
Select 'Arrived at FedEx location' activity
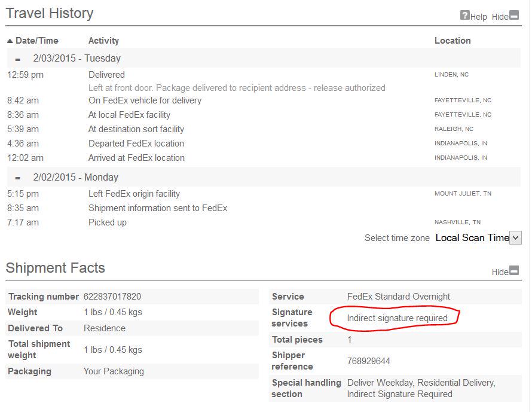tap(136, 158)
